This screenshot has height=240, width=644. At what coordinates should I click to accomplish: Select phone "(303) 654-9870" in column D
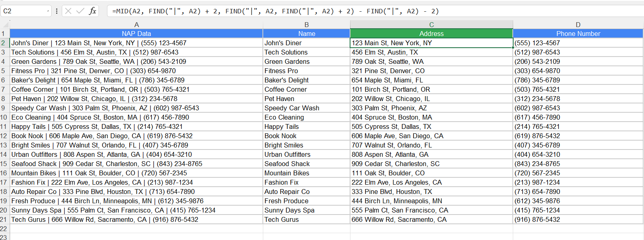(578, 71)
